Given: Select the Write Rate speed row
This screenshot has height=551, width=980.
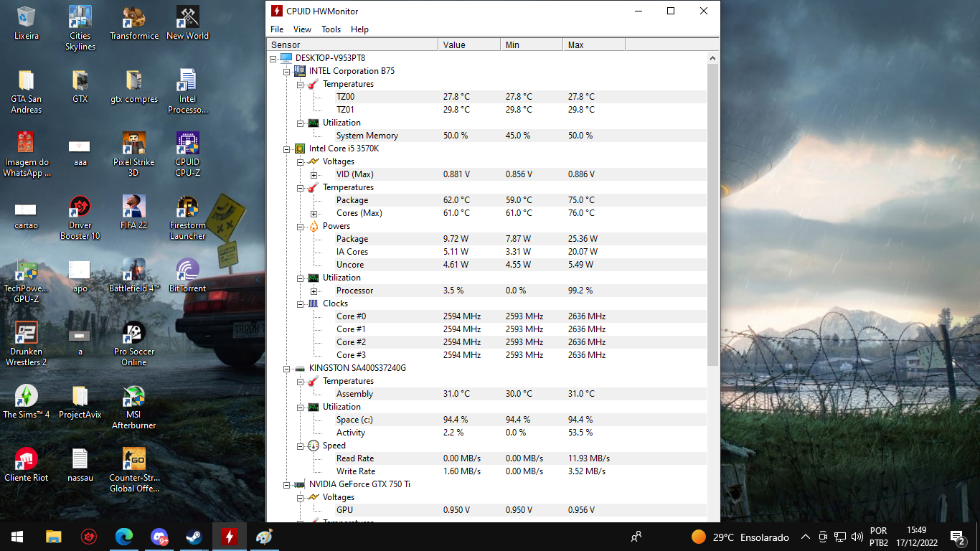Looking at the screenshot, I should 486,471.
